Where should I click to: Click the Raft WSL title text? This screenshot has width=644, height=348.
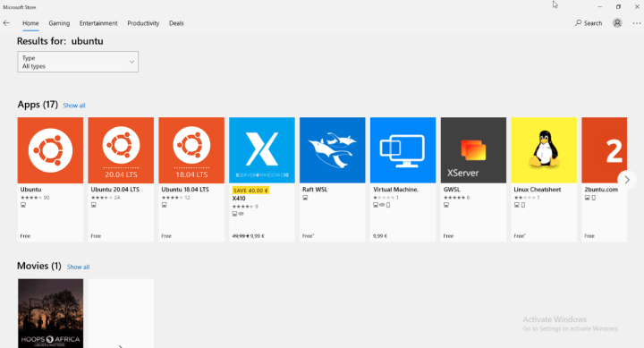[x=315, y=190]
